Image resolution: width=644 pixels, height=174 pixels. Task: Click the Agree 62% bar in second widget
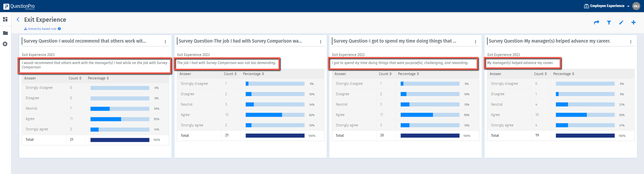pos(275,115)
